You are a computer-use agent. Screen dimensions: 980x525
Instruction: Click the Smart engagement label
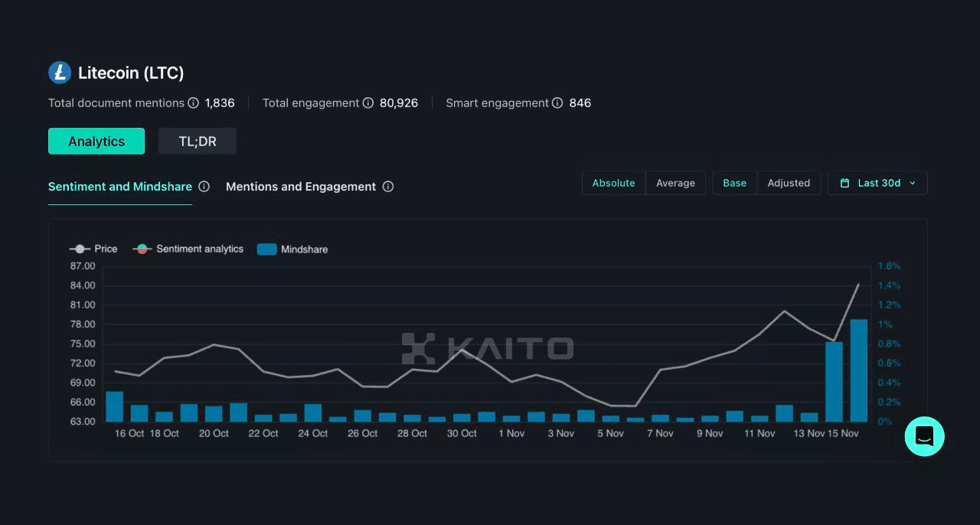498,103
